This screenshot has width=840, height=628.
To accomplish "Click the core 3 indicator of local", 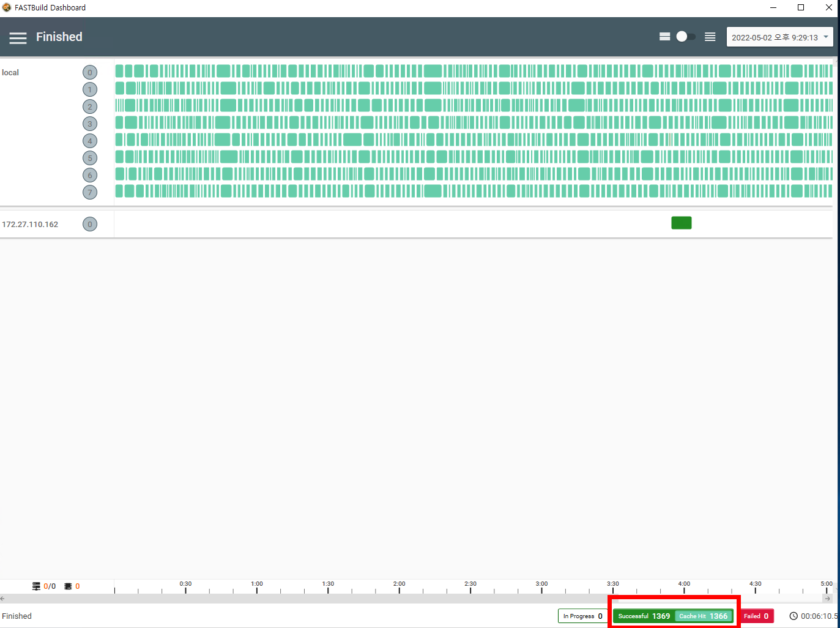I will [89, 123].
